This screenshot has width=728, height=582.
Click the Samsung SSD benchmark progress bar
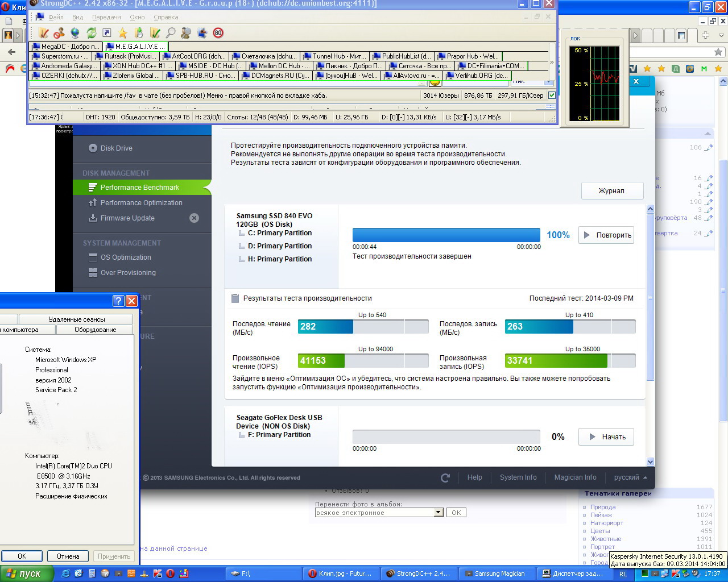tap(446, 235)
